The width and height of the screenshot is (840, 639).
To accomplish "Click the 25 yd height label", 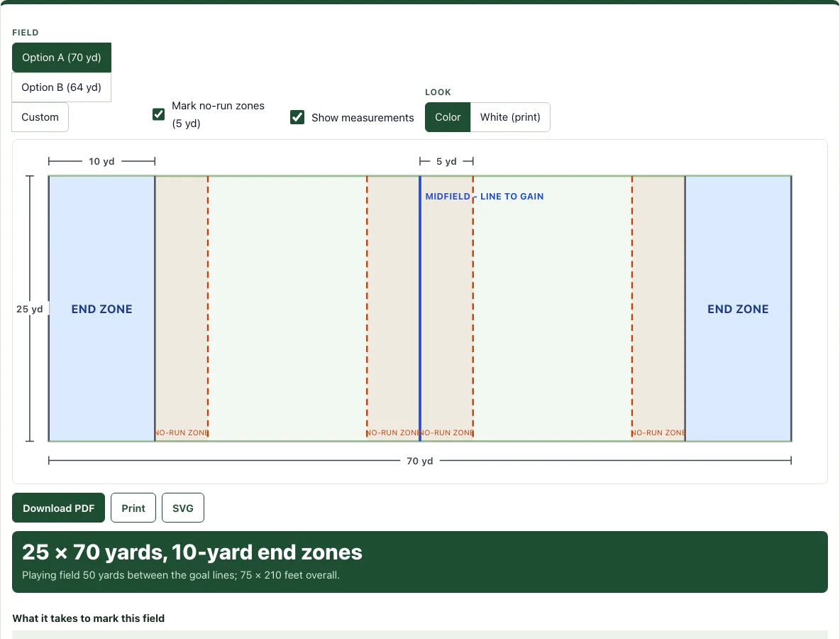I will pos(30,309).
